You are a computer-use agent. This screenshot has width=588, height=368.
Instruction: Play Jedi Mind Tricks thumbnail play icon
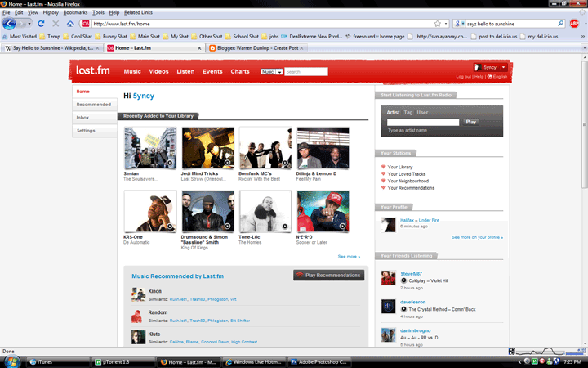pos(227,163)
